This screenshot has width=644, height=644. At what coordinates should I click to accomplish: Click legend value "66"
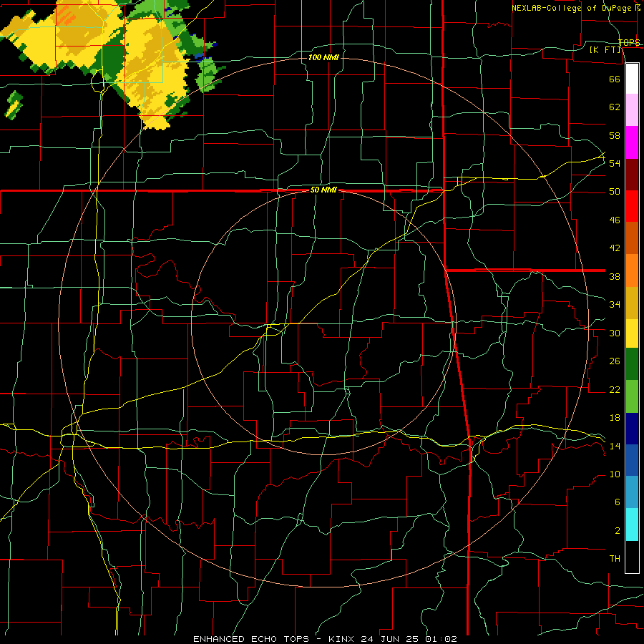(615, 79)
